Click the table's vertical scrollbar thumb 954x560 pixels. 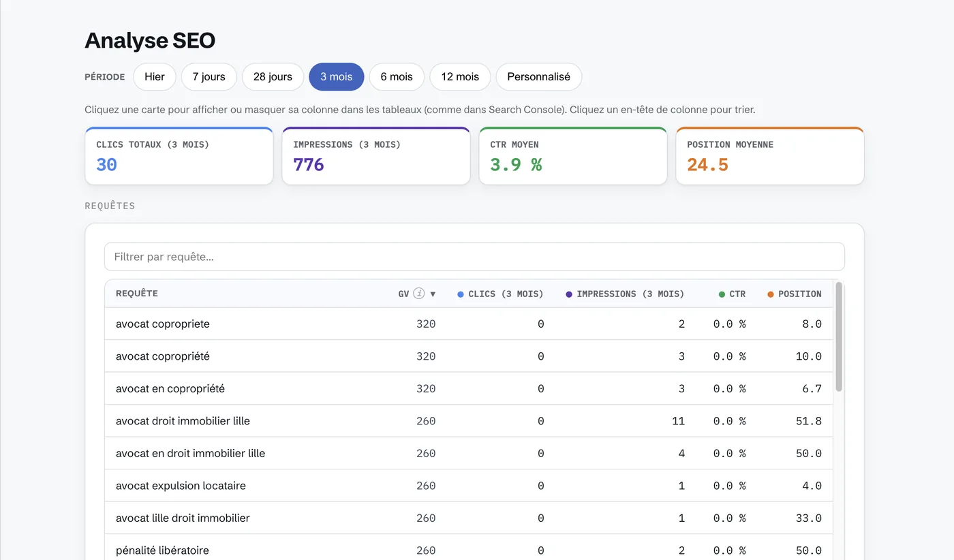tap(839, 337)
